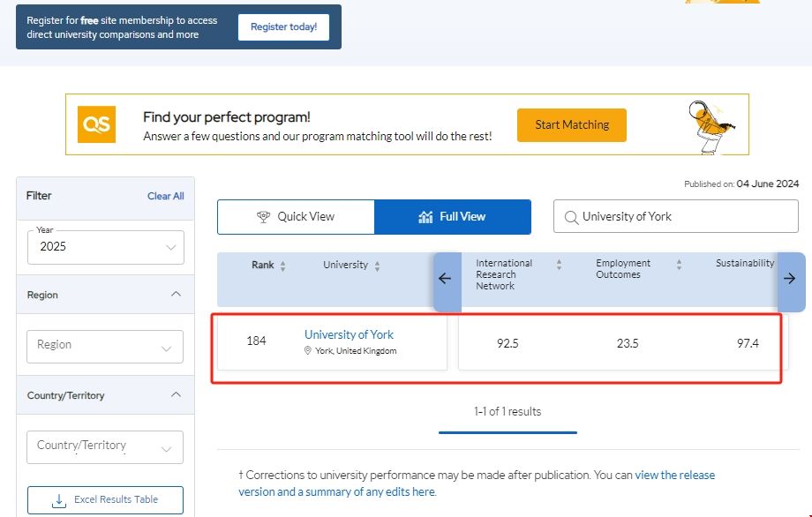The image size is (812, 517).
Task: Sort by International Research Network arrows
Action: point(559,265)
